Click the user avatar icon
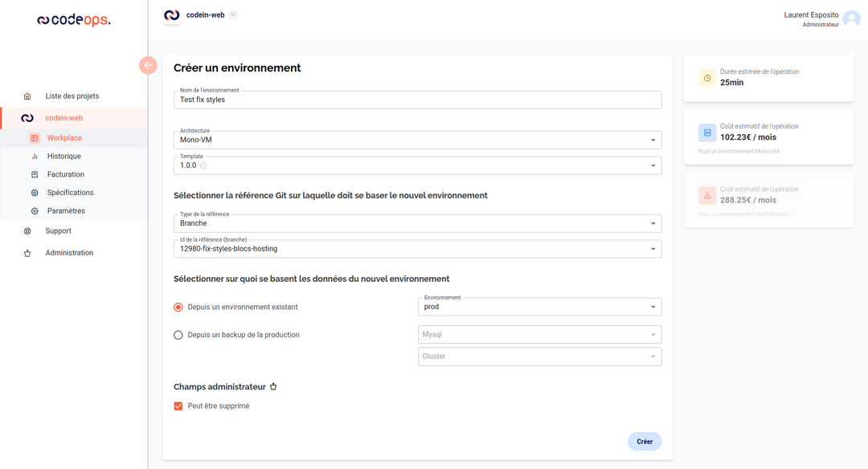 851,19
